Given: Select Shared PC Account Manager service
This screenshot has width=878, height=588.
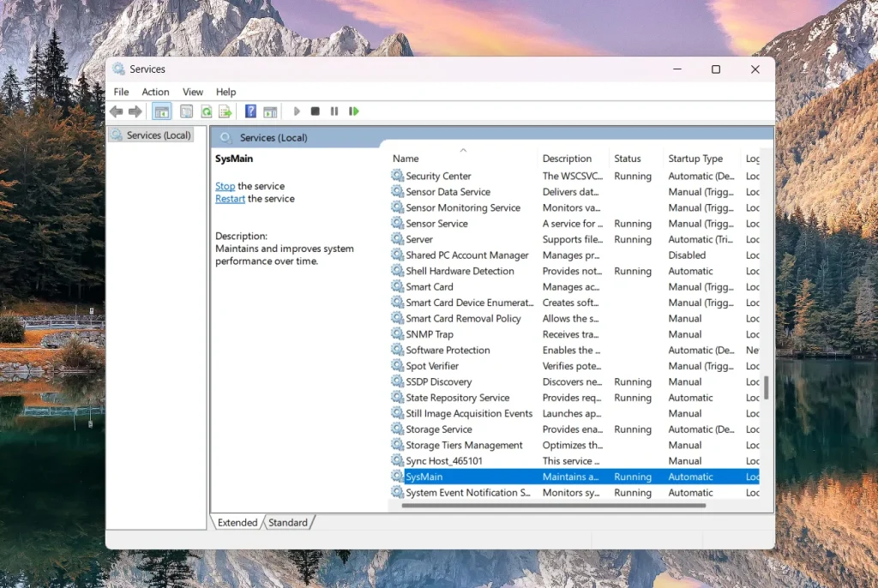Looking at the screenshot, I should [467, 255].
